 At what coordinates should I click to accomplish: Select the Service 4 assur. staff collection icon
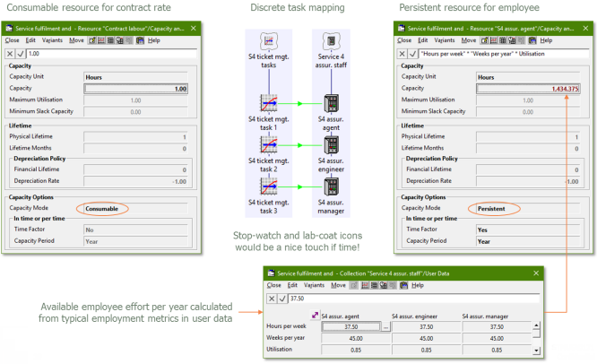point(330,40)
